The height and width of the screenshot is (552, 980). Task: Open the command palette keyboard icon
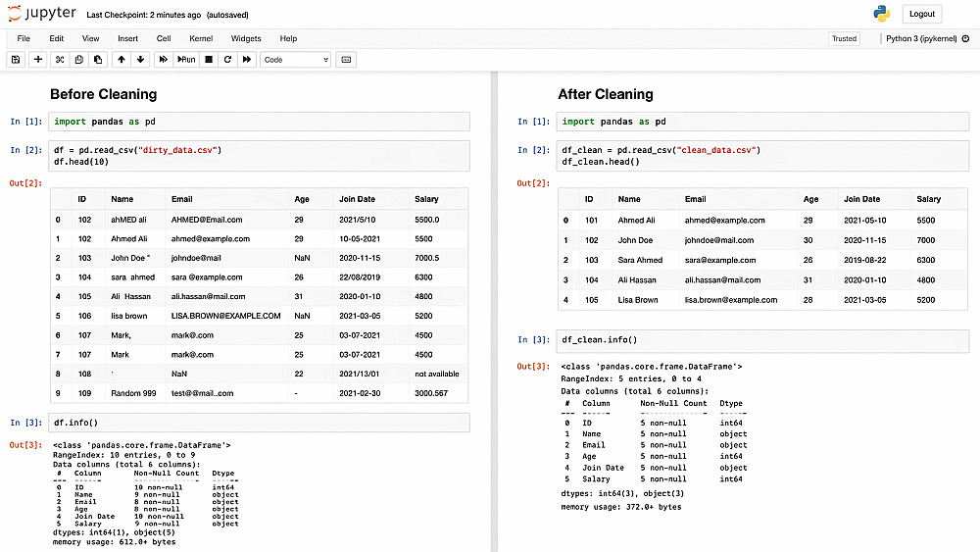(346, 60)
